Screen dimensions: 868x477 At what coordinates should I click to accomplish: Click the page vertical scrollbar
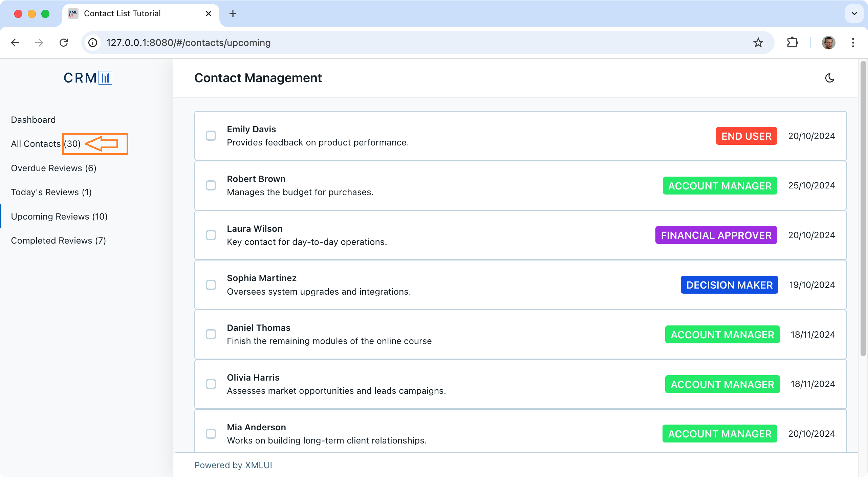click(x=863, y=208)
